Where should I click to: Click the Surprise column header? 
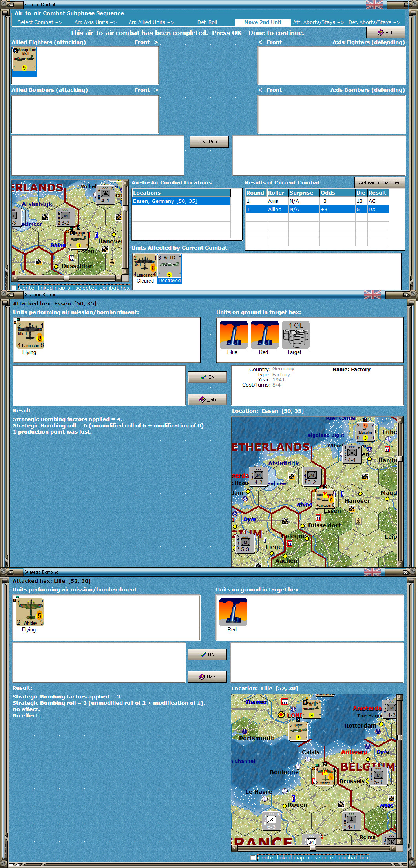point(304,193)
